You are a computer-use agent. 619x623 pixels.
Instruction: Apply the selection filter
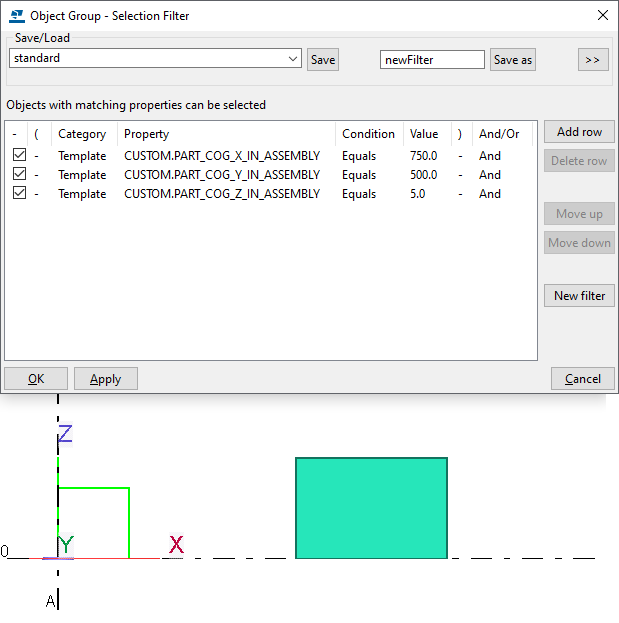[x=105, y=379]
